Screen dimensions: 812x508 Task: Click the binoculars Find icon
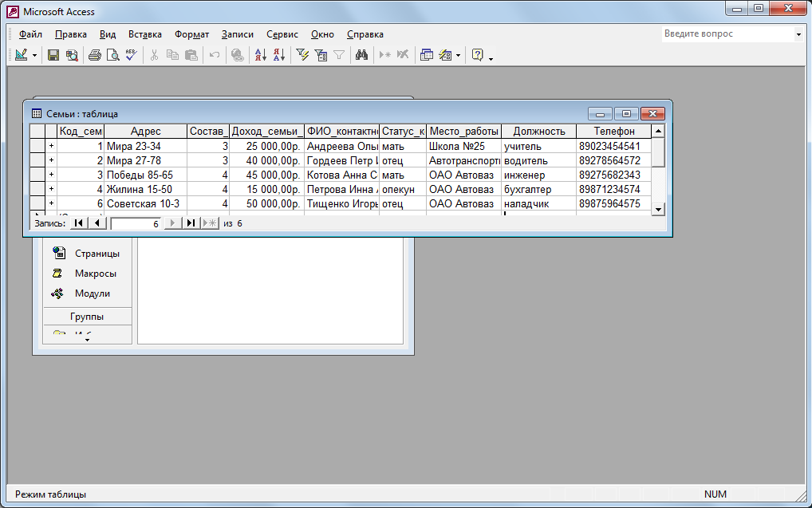pyautogui.click(x=361, y=55)
